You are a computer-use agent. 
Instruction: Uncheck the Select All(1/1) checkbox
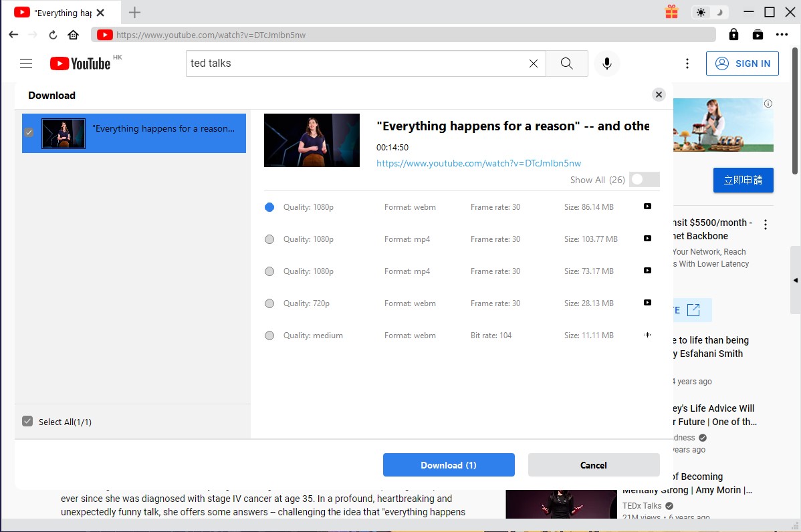(x=27, y=422)
